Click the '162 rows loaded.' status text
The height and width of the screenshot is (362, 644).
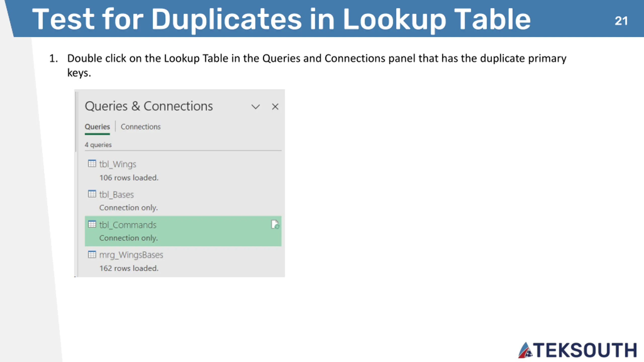(x=129, y=268)
